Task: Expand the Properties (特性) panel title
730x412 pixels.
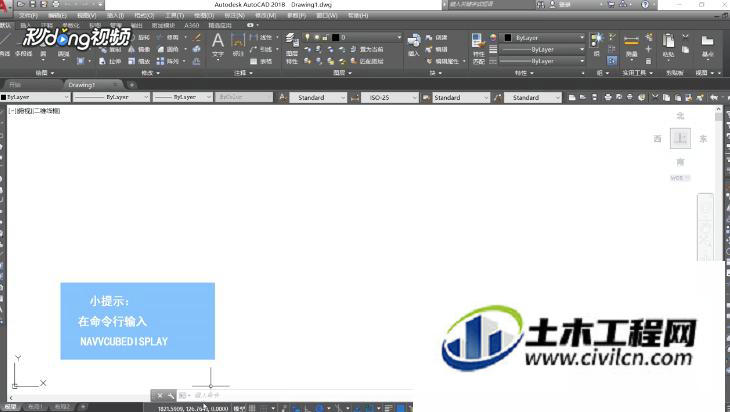Action: 524,73
